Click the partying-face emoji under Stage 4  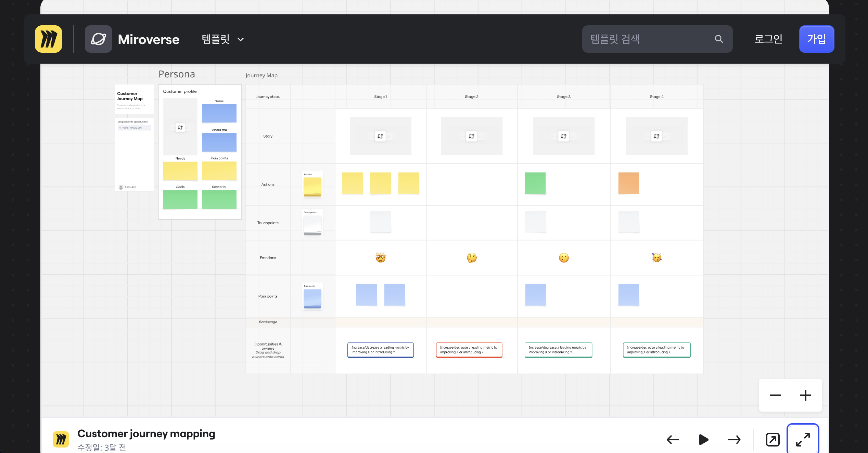(x=656, y=258)
